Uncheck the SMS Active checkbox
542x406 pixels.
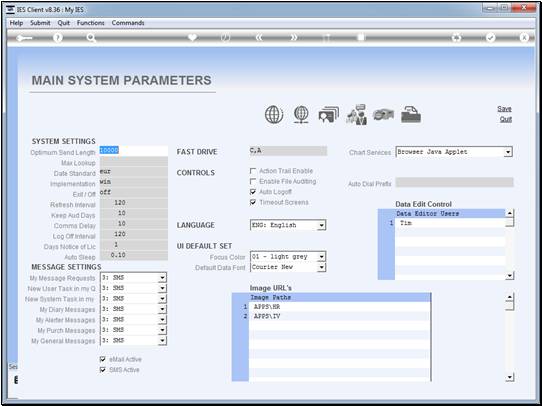pos(103,370)
